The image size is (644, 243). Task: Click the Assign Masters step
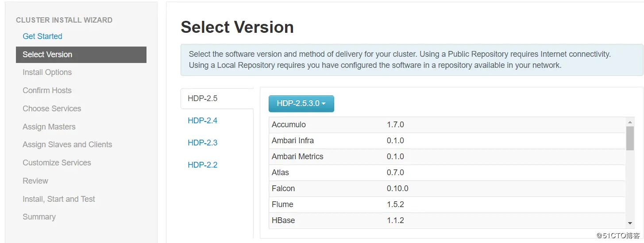pyautogui.click(x=49, y=127)
